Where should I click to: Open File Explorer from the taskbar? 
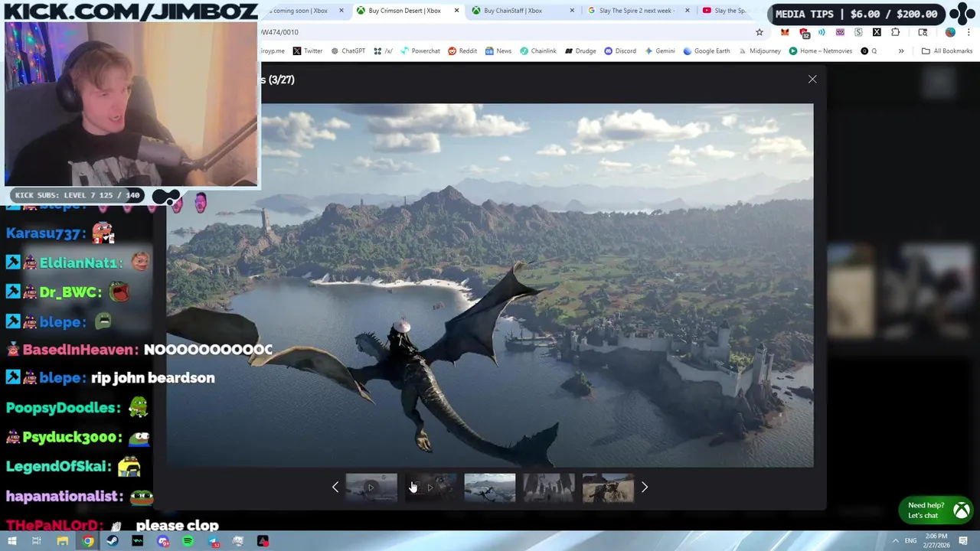click(x=63, y=542)
